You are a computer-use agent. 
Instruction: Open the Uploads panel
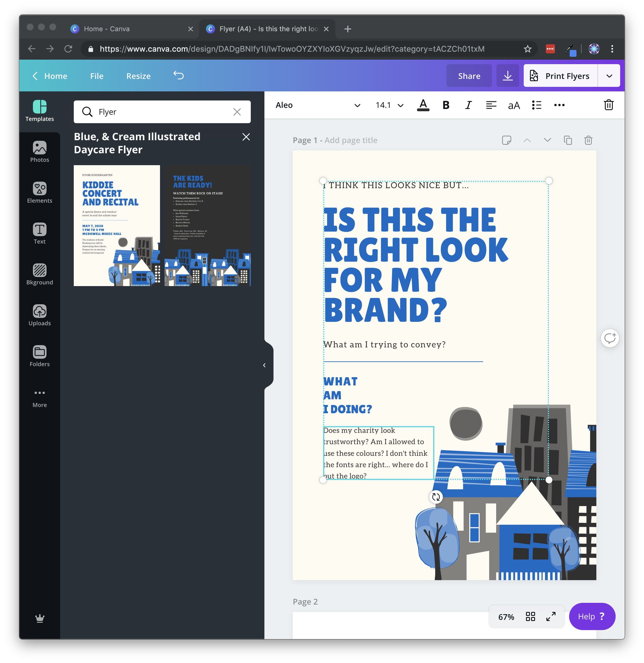pos(39,315)
